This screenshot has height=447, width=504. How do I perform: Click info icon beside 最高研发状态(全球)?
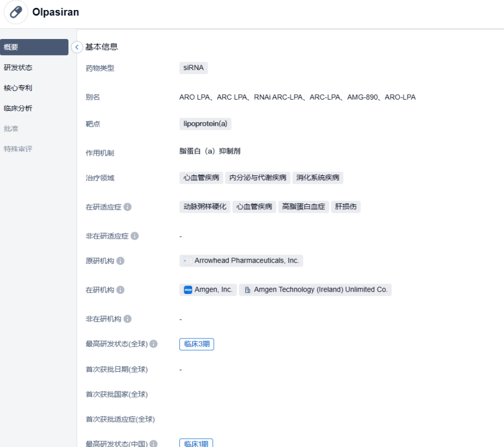(x=154, y=344)
